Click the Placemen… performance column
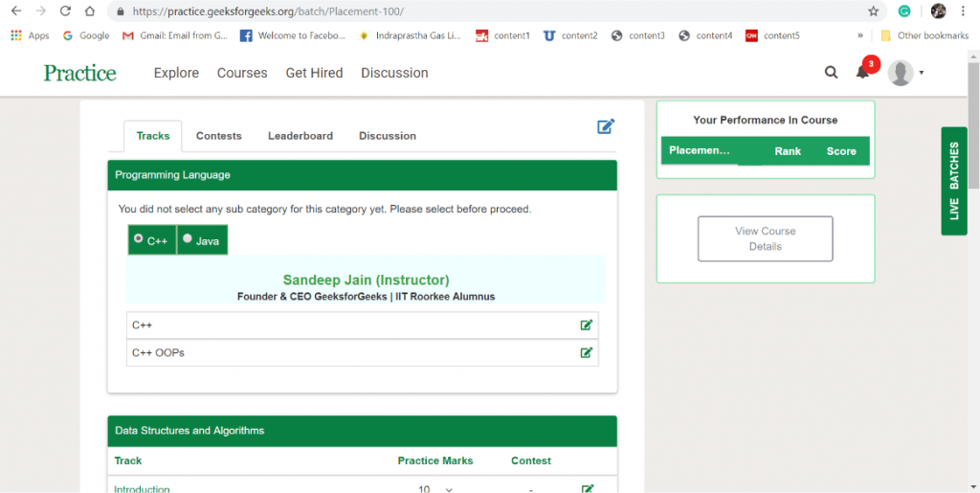 coord(700,150)
